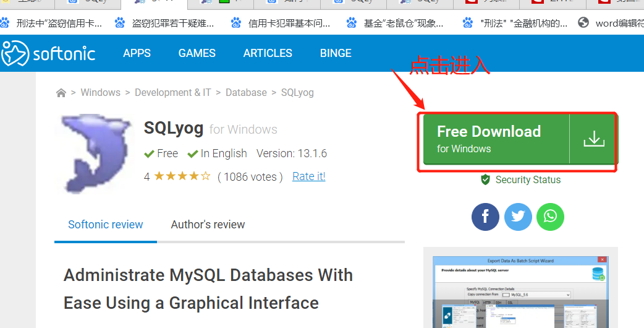
Task: Open the Export Data wizard screenshot thumbnail
Action: click(x=520, y=292)
